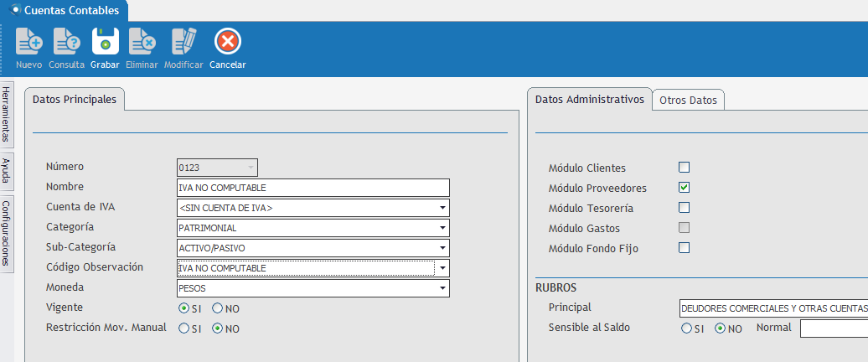Open the Categoría dropdown list
Screen dimensions: 868x362
pos(442,228)
